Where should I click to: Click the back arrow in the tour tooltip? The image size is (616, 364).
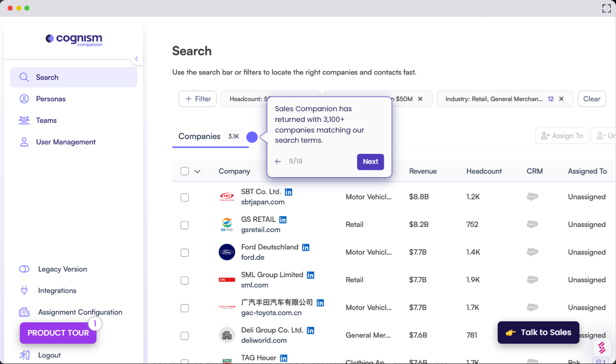278,161
